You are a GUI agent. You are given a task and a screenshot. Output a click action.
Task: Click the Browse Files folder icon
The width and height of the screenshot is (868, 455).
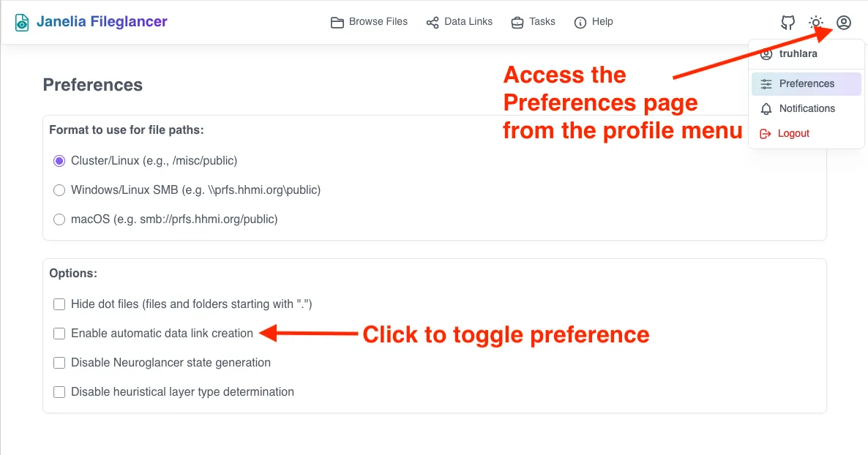[x=337, y=22]
